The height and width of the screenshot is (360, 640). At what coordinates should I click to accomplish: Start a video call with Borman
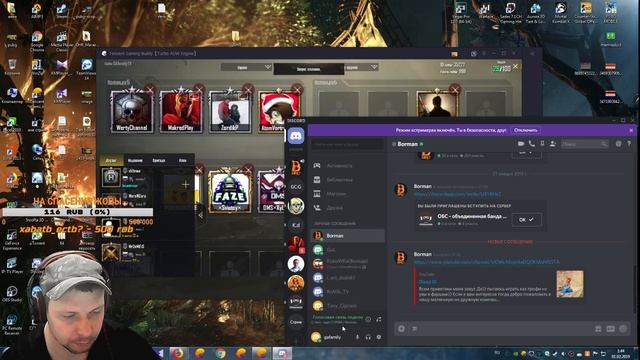pos(521,144)
